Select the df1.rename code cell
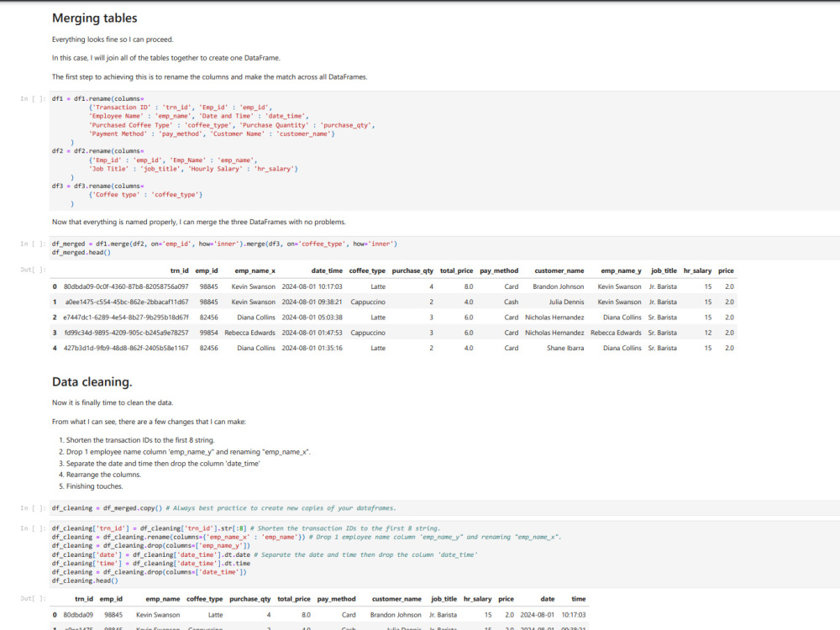 pyautogui.click(x=444, y=151)
